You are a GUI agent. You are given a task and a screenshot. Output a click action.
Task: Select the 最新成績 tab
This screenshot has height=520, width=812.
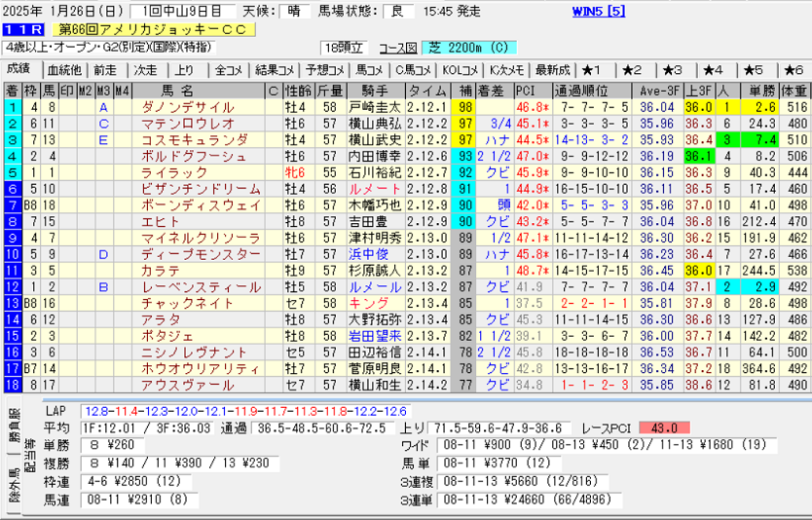coord(552,69)
